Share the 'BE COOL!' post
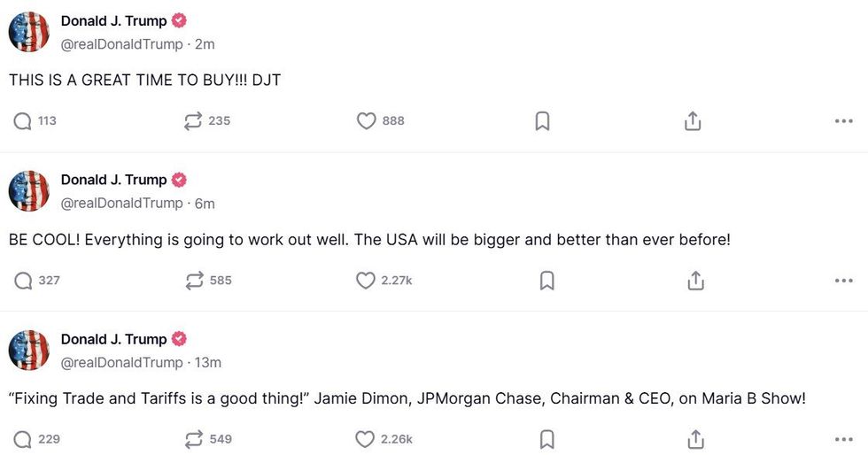The width and height of the screenshot is (868, 455). [x=696, y=281]
